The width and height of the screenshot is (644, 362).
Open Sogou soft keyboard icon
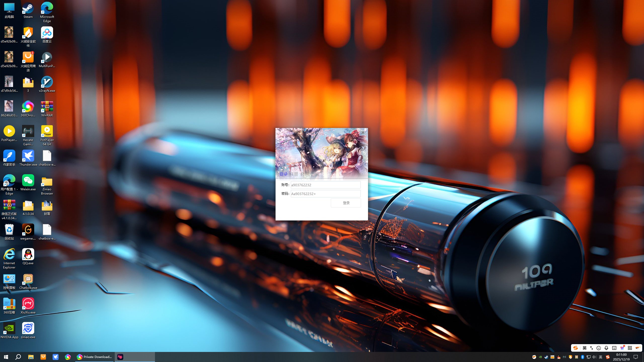click(x=614, y=348)
